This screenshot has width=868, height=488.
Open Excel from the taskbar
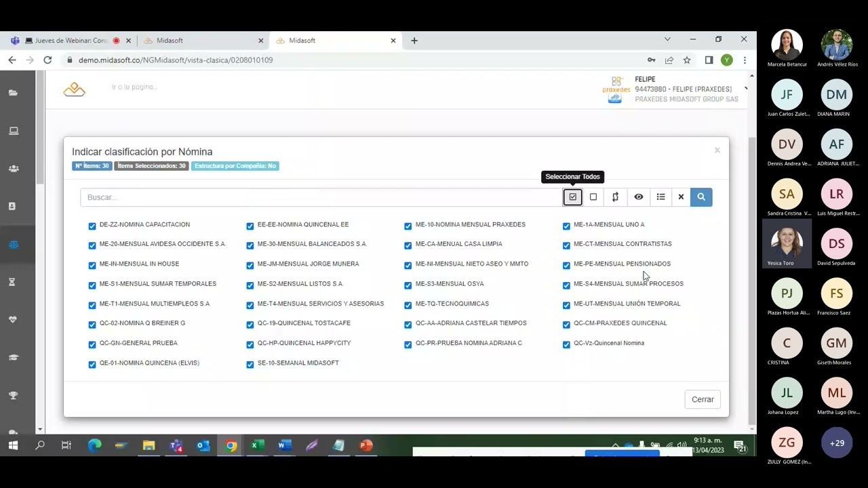[x=257, y=445]
